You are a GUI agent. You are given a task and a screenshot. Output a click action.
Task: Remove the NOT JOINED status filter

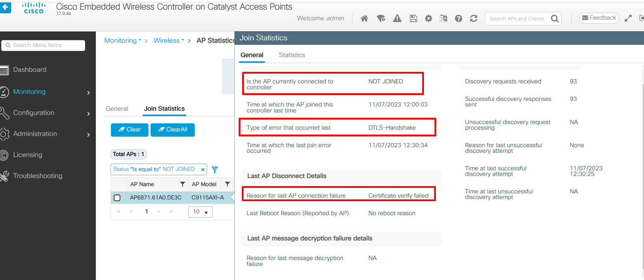click(x=203, y=170)
